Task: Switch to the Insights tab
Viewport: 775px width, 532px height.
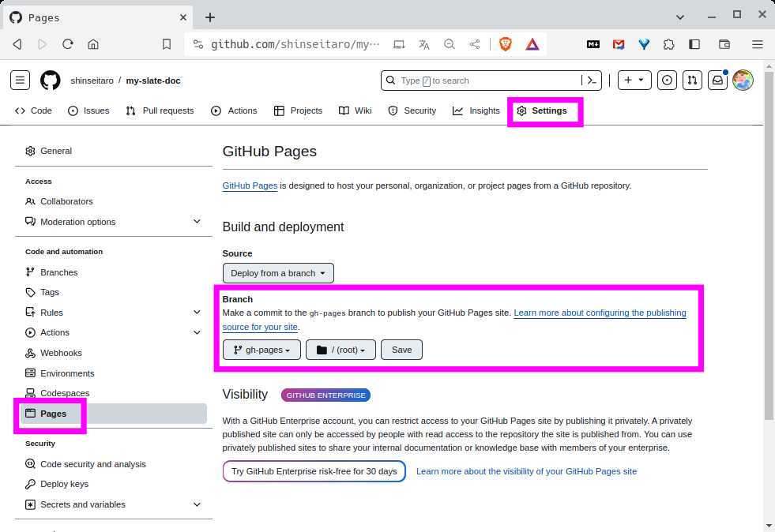Action: pyautogui.click(x=476, y=111)
